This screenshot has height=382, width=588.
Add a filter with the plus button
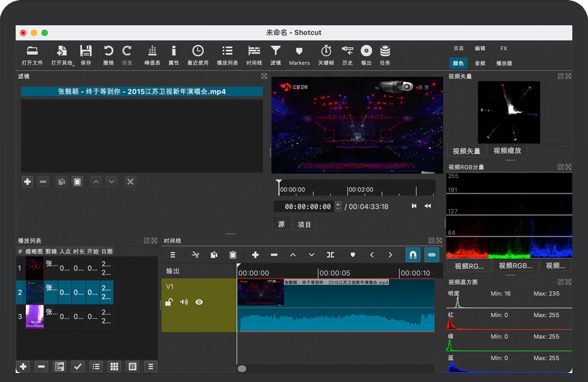(x=27, y=181)
